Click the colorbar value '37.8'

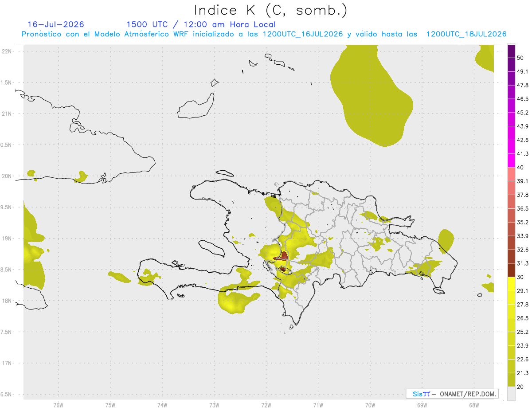coord(523,195)
